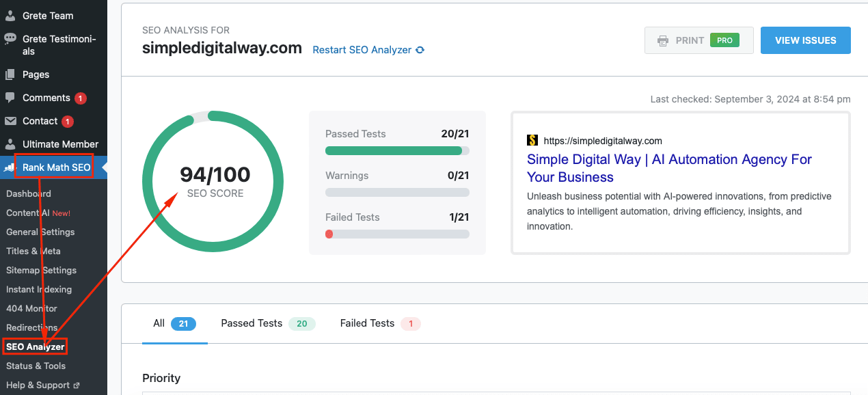
Task: Click Restart SEO Analyzer link
Action: tap(362, 50)
